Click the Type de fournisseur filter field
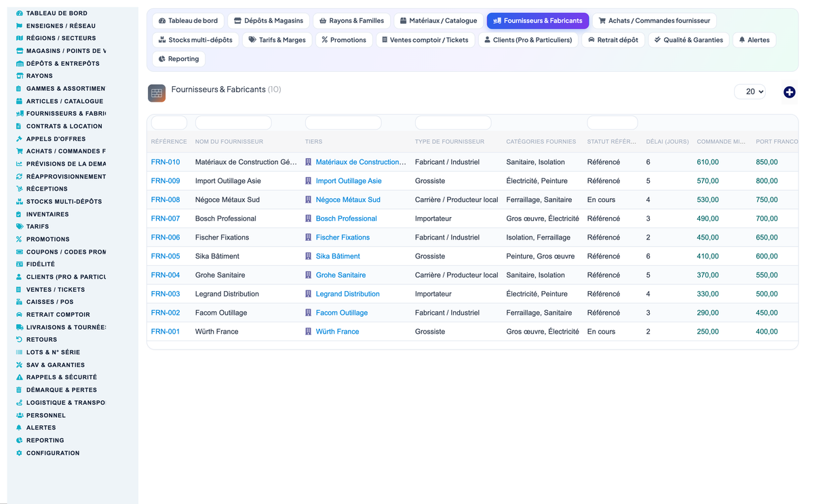The height and width of the screenshot is (504, 814). pyautogui.click(x=452, y=123)
